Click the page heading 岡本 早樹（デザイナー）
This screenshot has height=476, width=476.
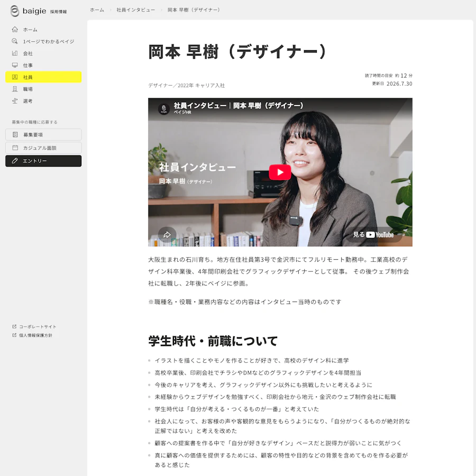(237, 51)
